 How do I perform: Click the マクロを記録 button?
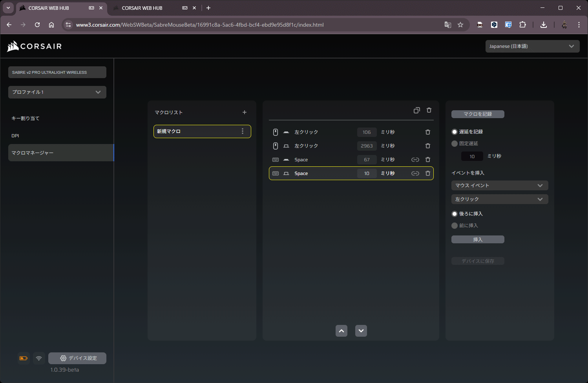coord(478,114)
